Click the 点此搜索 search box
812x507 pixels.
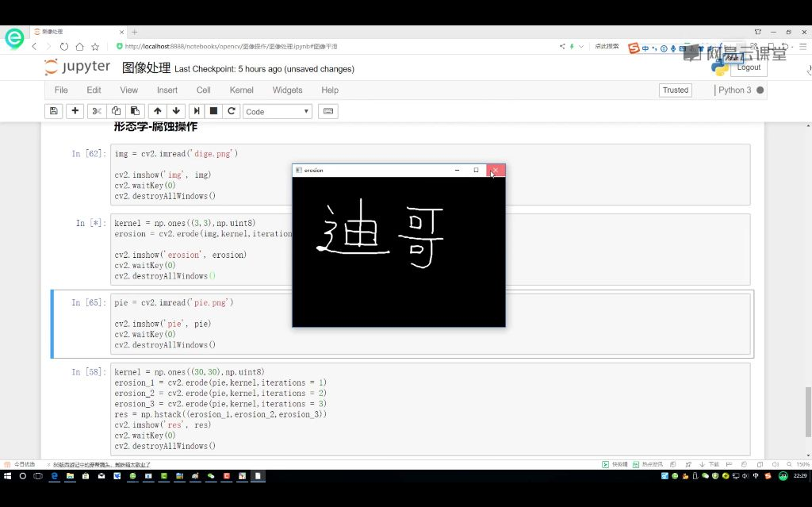[607, 46]
